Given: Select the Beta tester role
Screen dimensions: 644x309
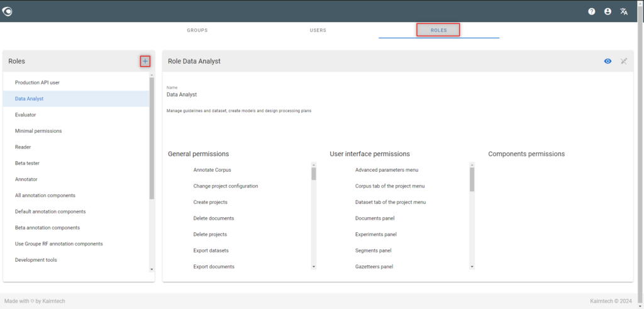Looking at the screenshot, I should pyautogui.click(x=76, y=163).
